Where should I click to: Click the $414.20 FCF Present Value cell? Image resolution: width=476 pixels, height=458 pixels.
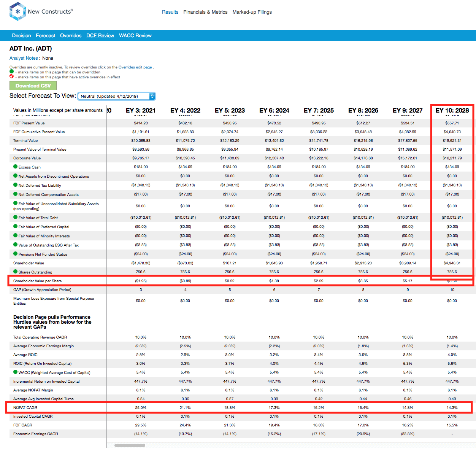point(141,123)
